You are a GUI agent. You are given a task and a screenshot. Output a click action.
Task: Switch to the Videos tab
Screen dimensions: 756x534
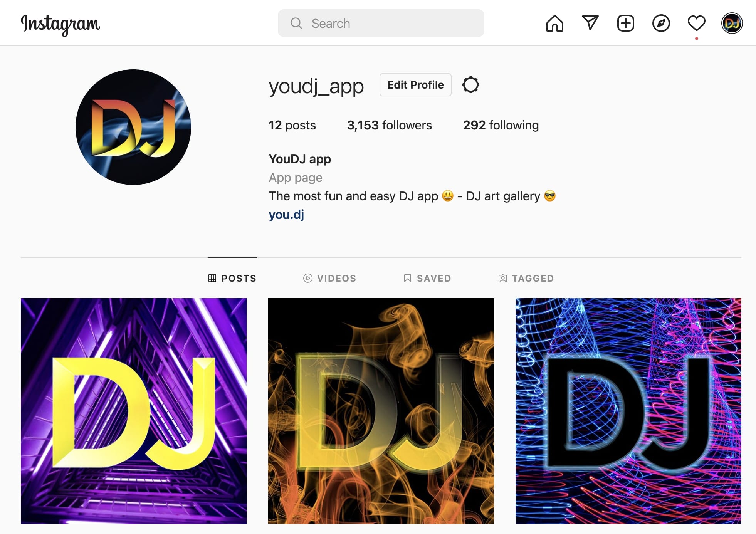(x=329, y=278)
